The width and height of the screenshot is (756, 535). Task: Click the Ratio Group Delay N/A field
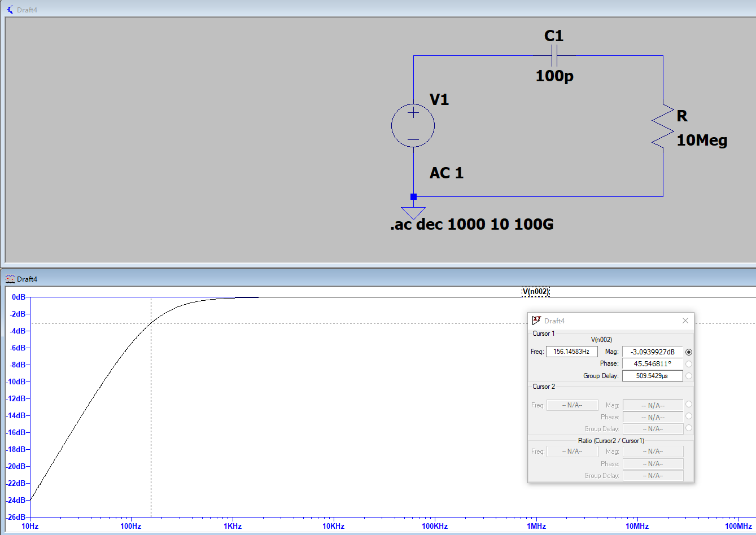pyautogui.click(x=653, y=476)
